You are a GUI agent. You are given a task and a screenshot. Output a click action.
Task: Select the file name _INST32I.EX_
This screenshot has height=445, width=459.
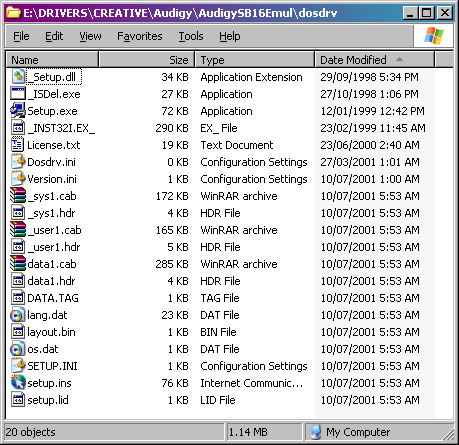[x=61, y=128]
